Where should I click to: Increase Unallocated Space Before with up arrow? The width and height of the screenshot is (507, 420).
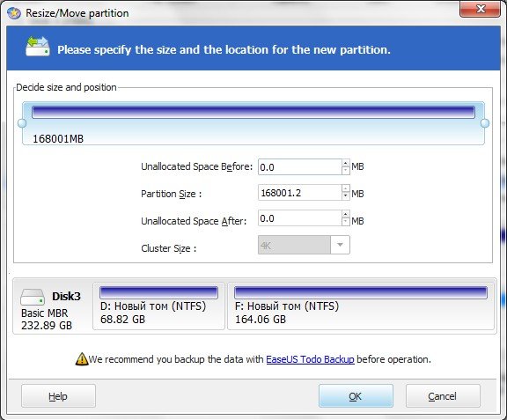pos(346,163)
